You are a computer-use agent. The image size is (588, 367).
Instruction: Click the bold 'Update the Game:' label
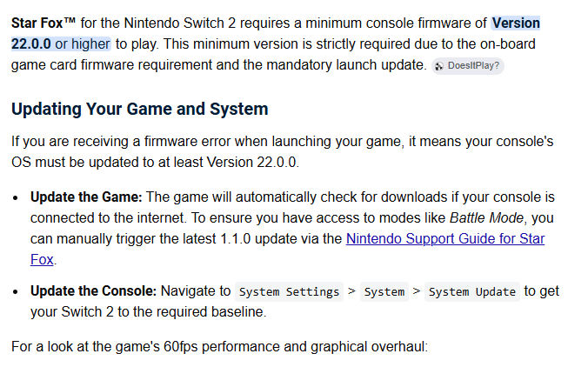pyautogui.click(x=86, y=197)
